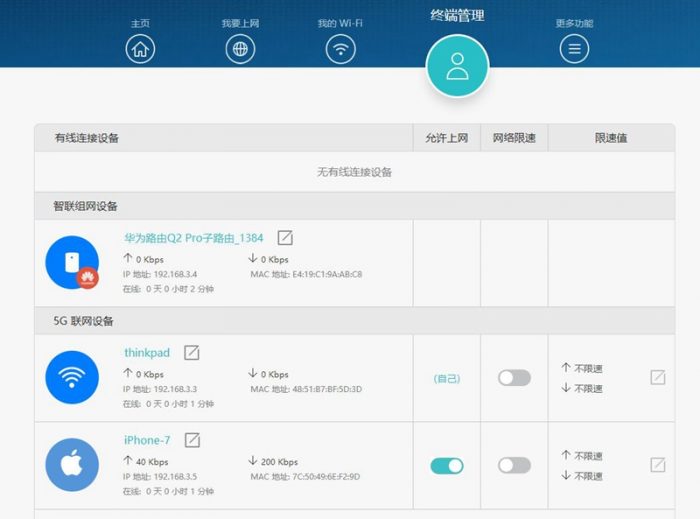
Task: Edit speed limit values for thinkpad
Action: [x=657, y=377]
